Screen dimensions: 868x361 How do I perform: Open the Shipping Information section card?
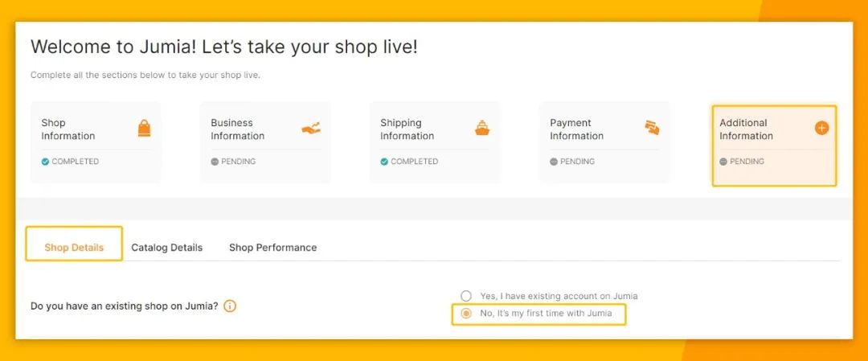[435, 142]
